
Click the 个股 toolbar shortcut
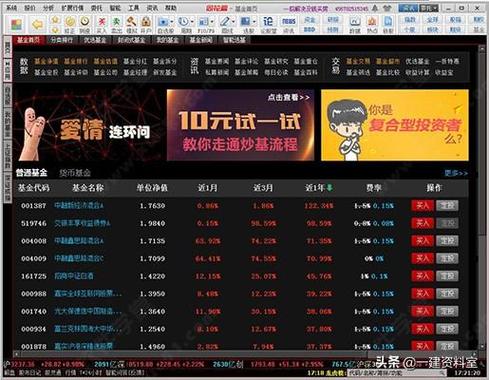(x=410, y=29)
